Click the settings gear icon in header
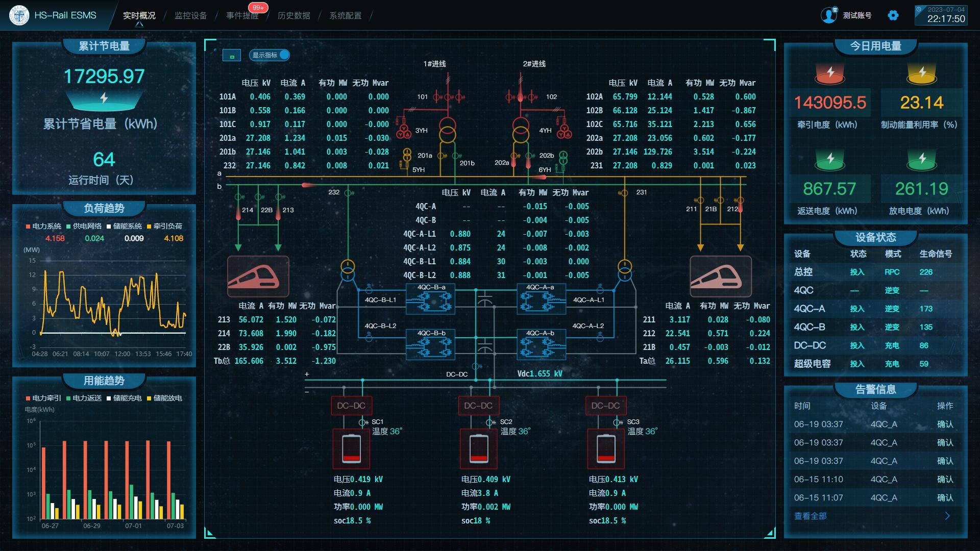Screen dimensions: 980x551 pyautogui.click(x=893, y=15)
